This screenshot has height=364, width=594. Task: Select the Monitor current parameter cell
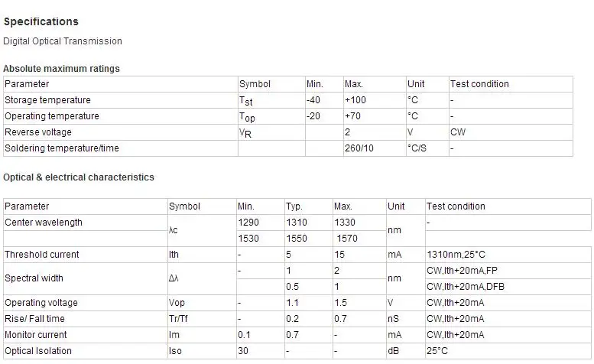tap(36, 335)
